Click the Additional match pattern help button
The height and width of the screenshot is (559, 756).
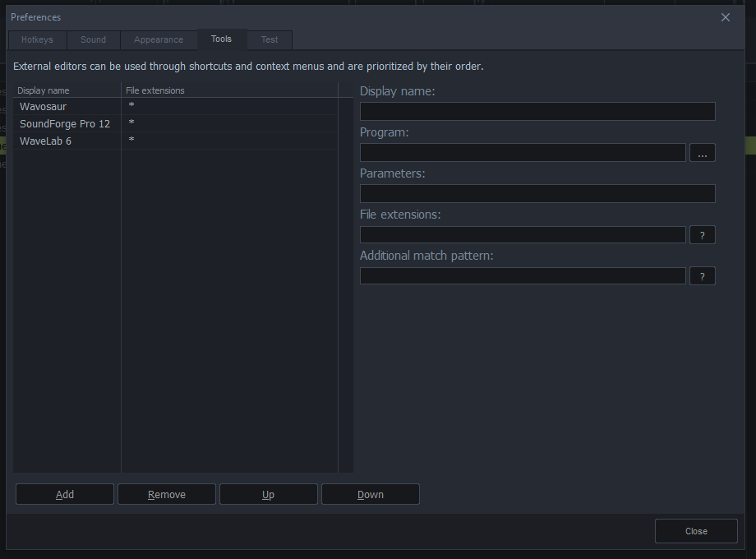[x=702, y=276]
